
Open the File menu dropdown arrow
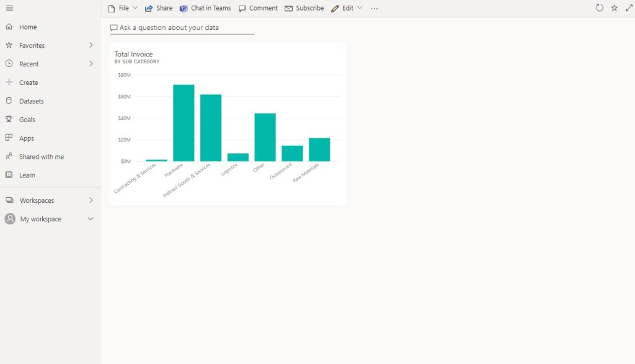135,7
